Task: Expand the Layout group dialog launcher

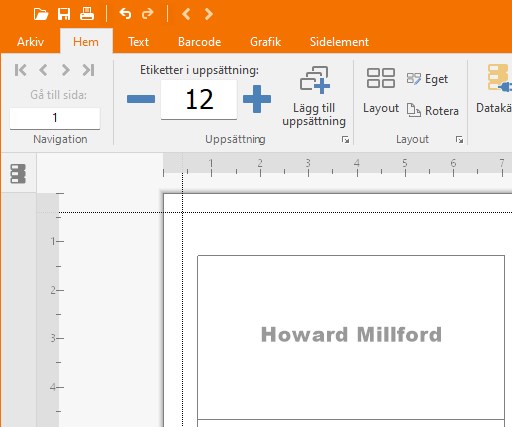Action: (459, 140)
